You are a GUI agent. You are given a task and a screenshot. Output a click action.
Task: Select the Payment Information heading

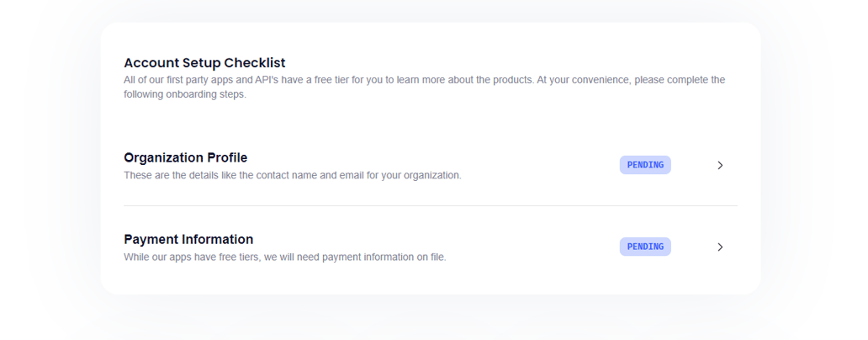pyautogui.click(x=188, y=239)
